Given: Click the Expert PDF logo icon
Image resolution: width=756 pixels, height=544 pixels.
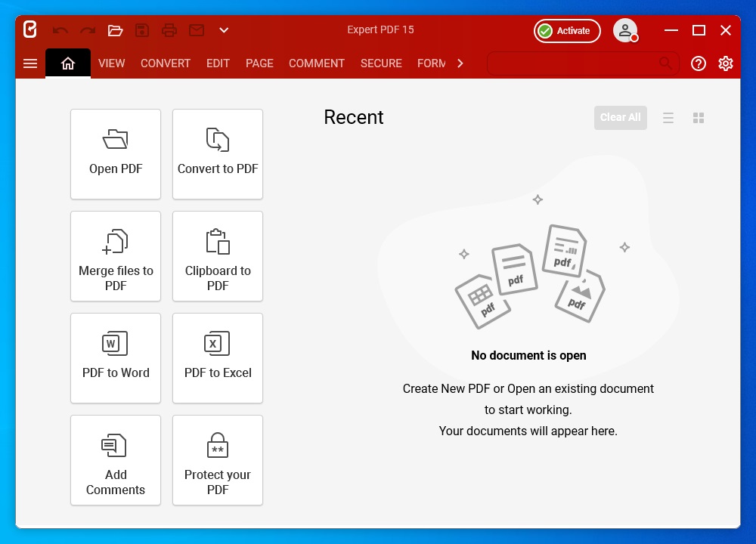Looking at the screenshot, I should coord(30,29).
